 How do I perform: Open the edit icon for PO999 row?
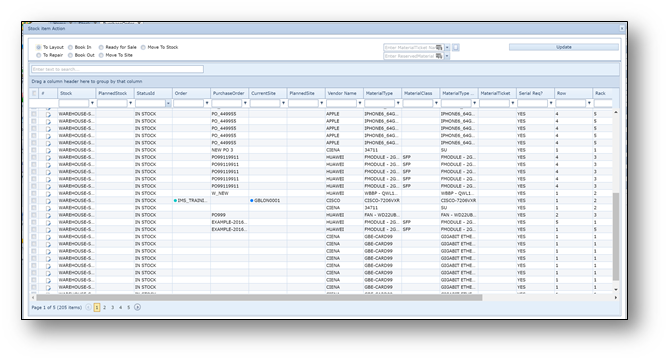[48, 215]
